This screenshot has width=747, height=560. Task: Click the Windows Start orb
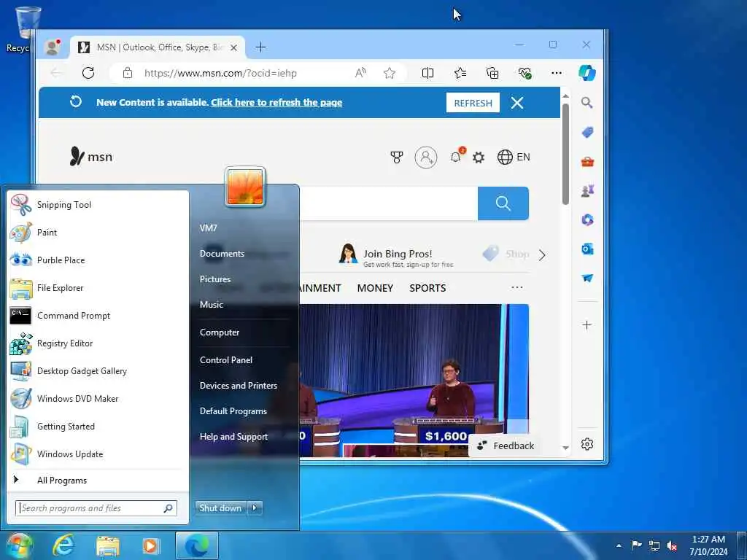tap(18, 545)
